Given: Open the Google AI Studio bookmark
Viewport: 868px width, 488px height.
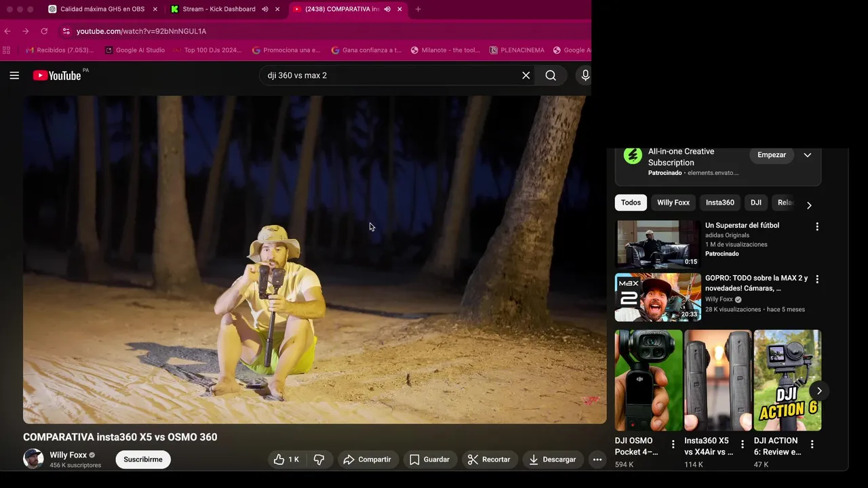Looking at the screenshot, I should point(135,50).
